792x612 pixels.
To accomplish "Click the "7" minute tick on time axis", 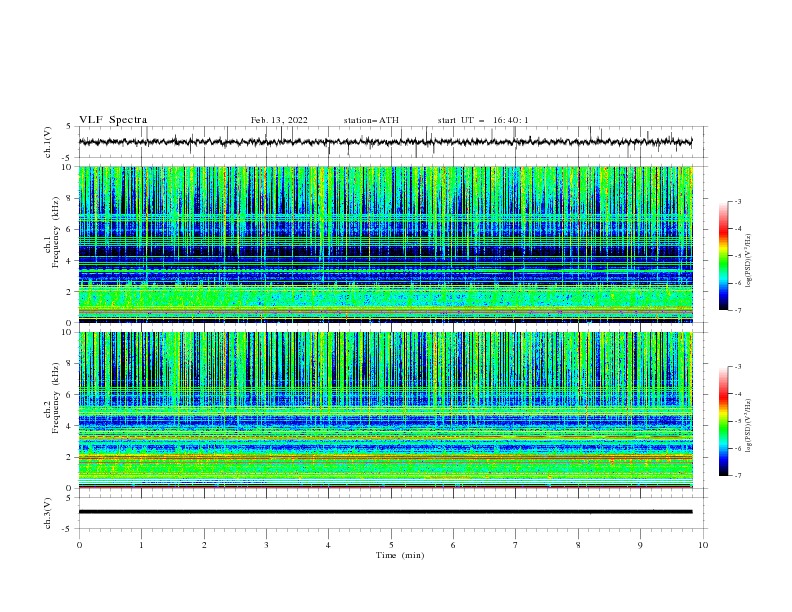I will tap(516, 545).
